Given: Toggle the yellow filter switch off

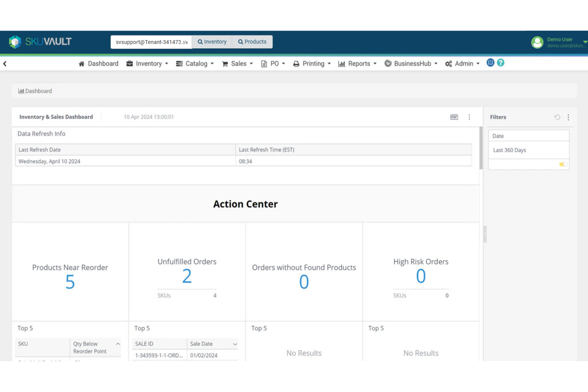Looking at the screenshot, I should pyautogui.click(x=563, y=164).
